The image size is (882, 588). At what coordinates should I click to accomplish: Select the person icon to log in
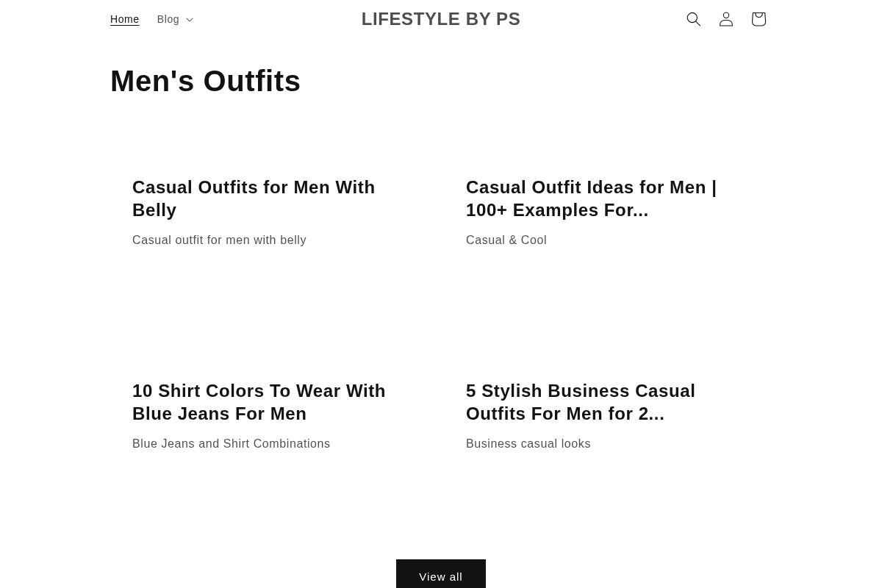[726, 19]
